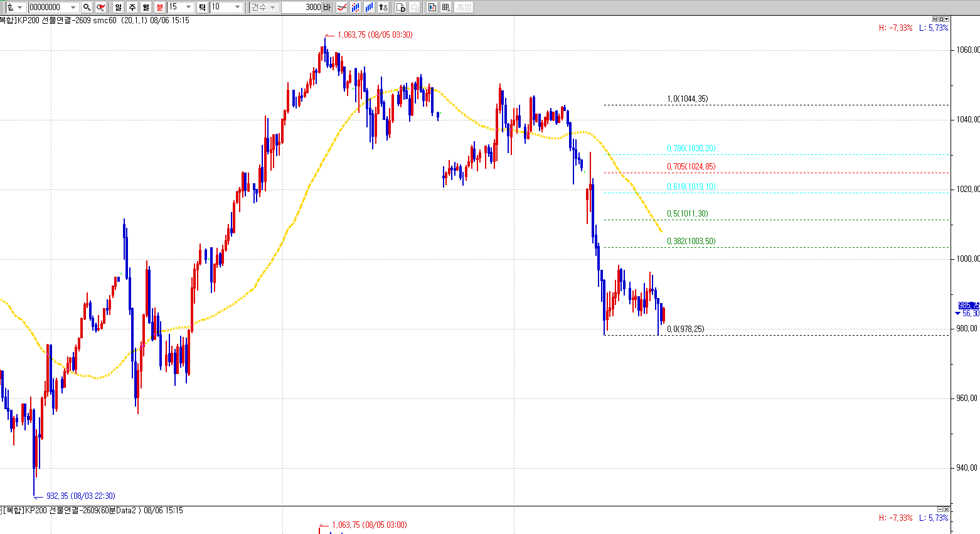Select the Fibonacci 0.5(1011.30) level label
This screenshot has height=534, width=980.
tap(688, 213)
